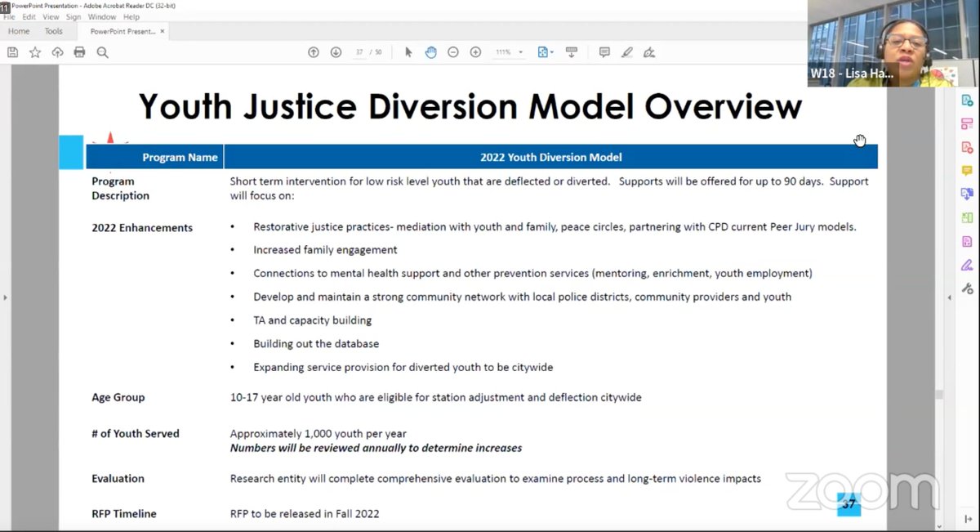Open the Edit menu
980x532 pixels.
coord(29,17)
